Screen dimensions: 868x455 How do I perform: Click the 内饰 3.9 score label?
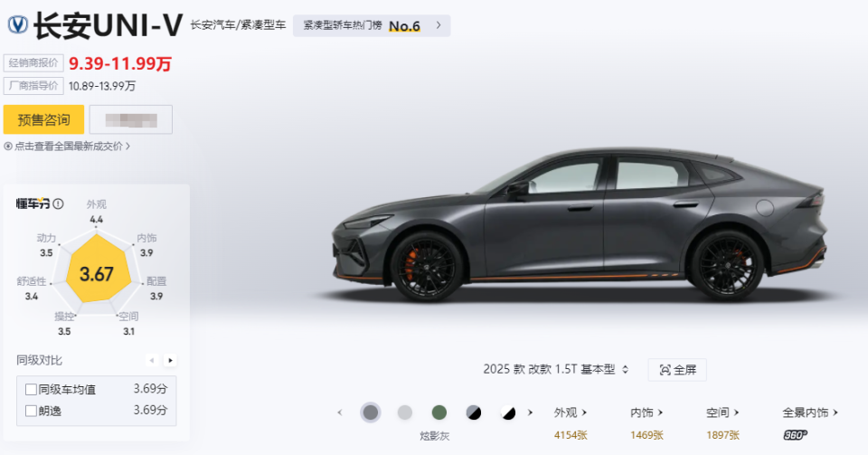pyautogui.click(x=146, y=245)
